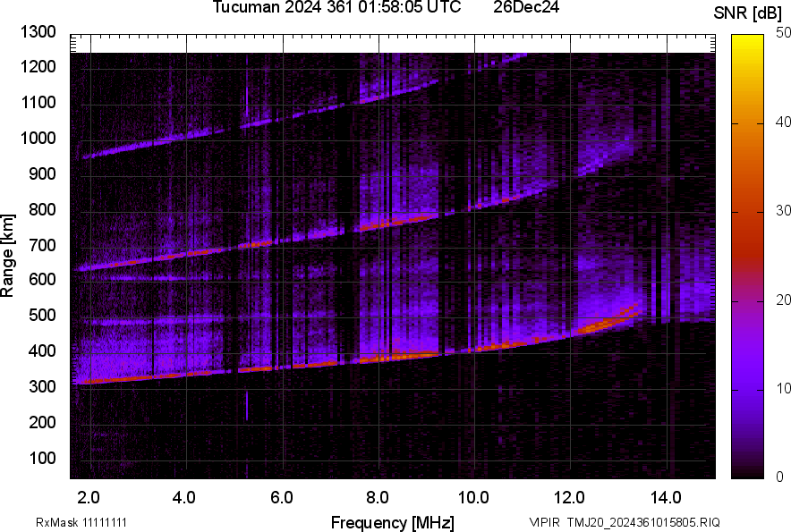Click the colorbar tick label '30'
Viewport: 791px width, 532px height.
coord(784,210)
